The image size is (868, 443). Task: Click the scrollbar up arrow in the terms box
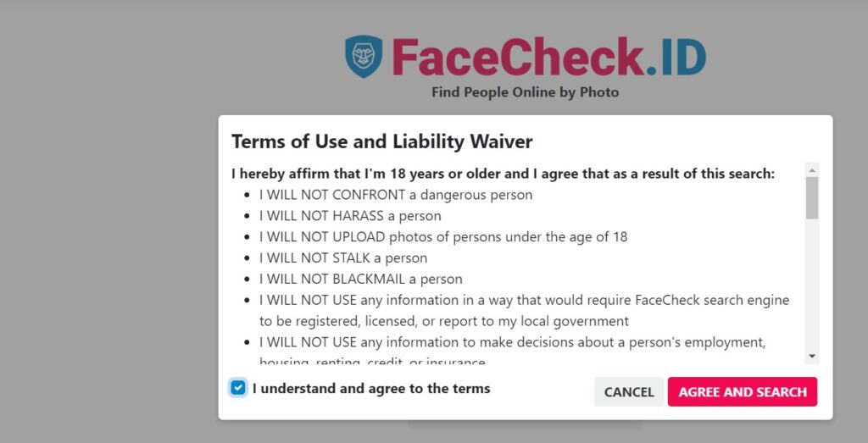tap(812, 170)
